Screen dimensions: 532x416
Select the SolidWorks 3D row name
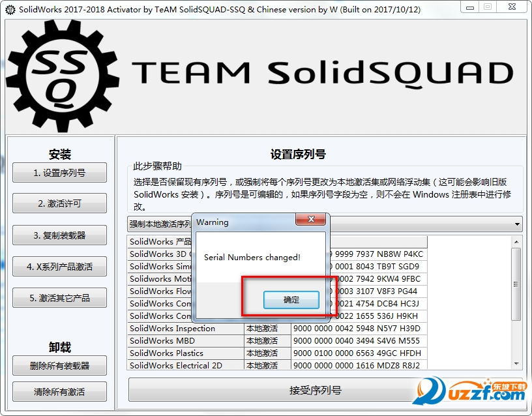coord(160,254)
